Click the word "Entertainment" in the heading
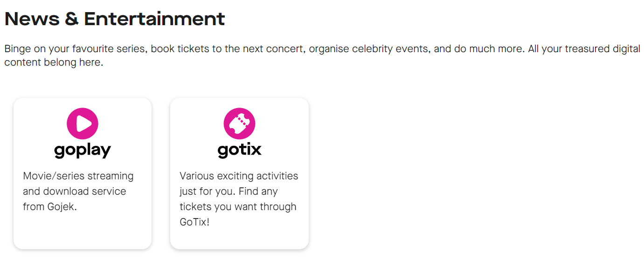 (x=154, y=19)
